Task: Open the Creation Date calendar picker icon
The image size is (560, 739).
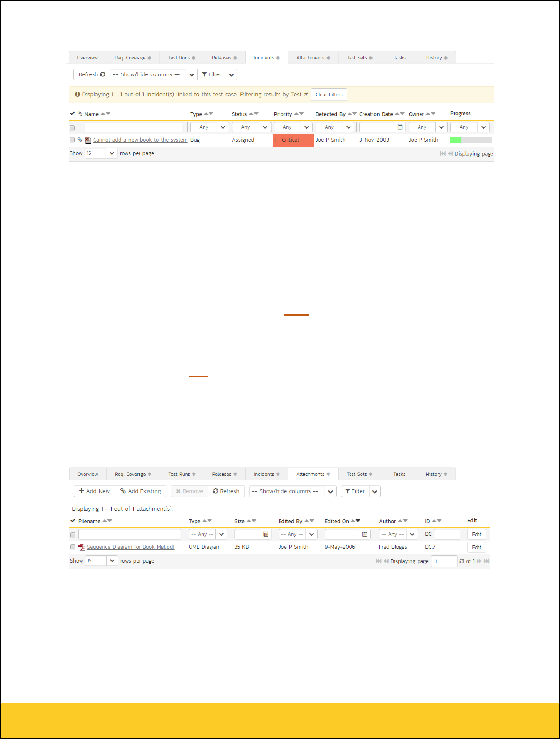Action: click(400, 127)
